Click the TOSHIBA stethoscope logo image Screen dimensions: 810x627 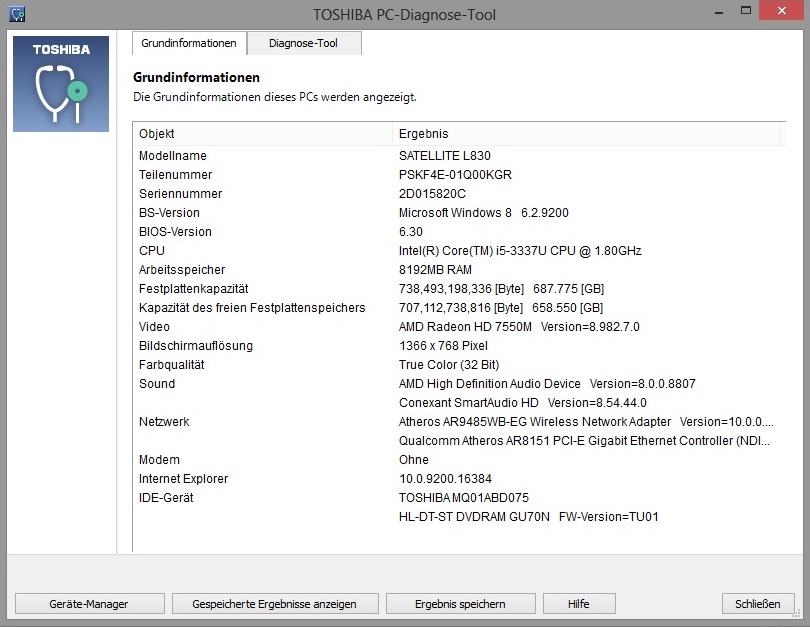coord(60,85)
